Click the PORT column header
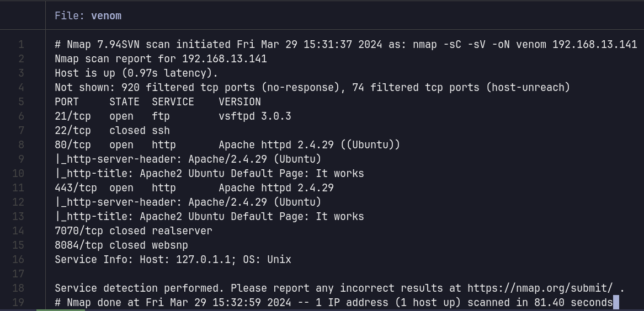 point(67,101)
